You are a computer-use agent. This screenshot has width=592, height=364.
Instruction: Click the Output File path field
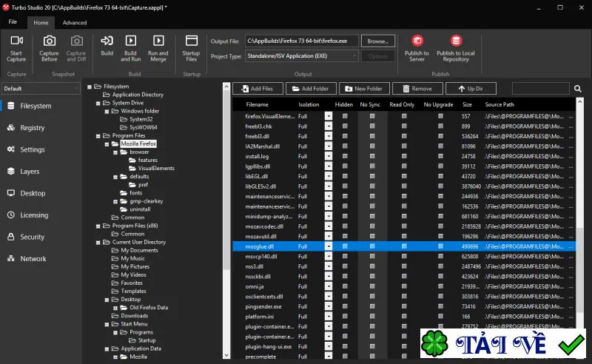[x=301, y=41]
